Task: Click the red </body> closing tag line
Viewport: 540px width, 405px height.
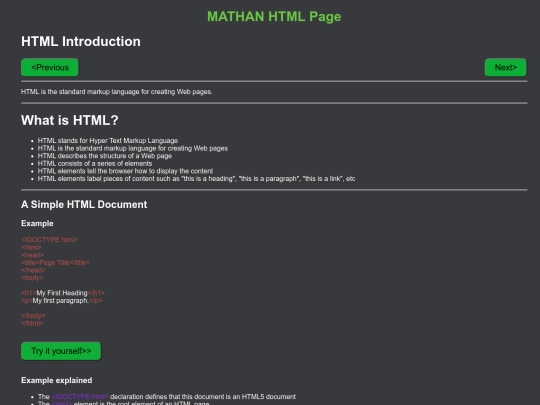Action: tap(33, 315)
